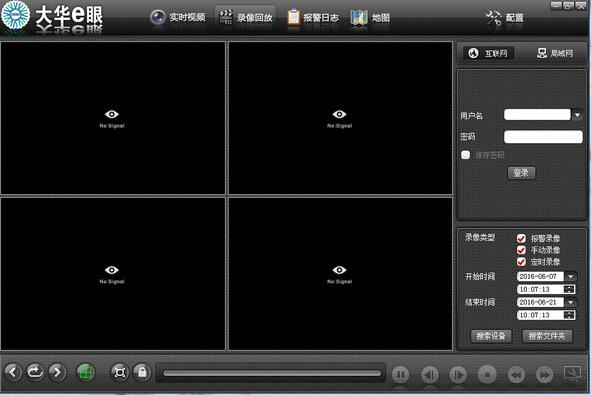Open 配置 settings tools icon
Viewport: 591px width, 395px height.
(493, 17)
